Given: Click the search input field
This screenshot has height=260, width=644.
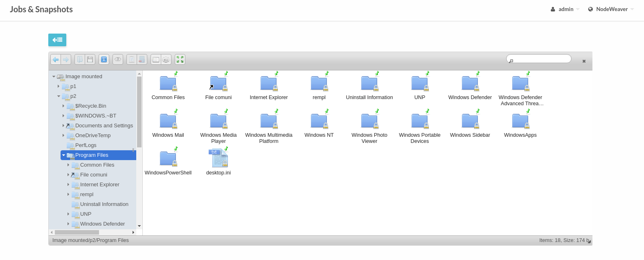Looking at the screenshot, I should point(539,59).
